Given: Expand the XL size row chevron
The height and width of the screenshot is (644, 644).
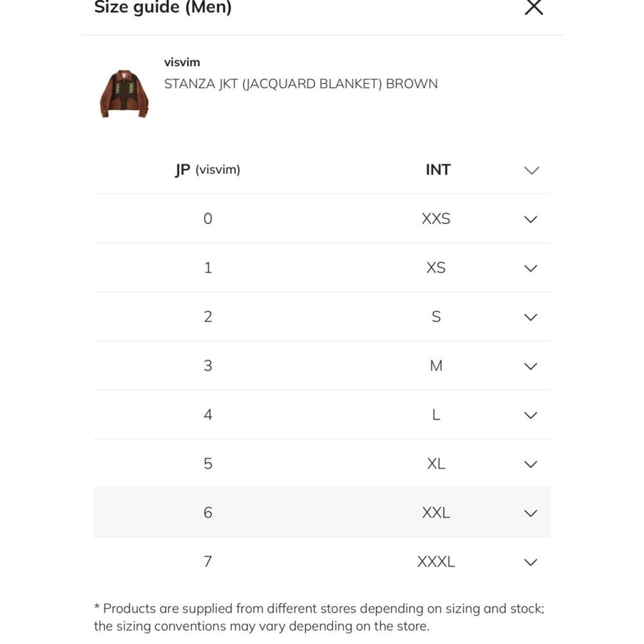Looking at the screenshot, I should (531, 464).
